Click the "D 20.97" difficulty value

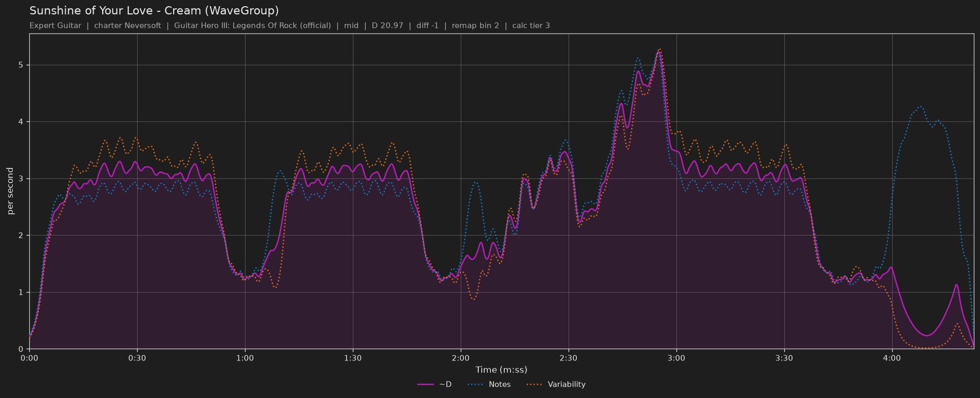click(x=387, y=26)
